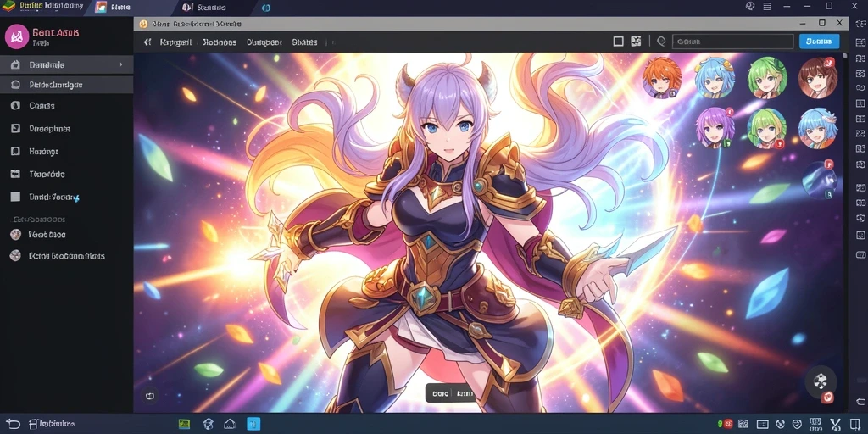Image resolution: width=868 pixels, height=434 pixels.
Task: Open the light-blue square icon in the bottom bar
Action: tap(253, 424)
